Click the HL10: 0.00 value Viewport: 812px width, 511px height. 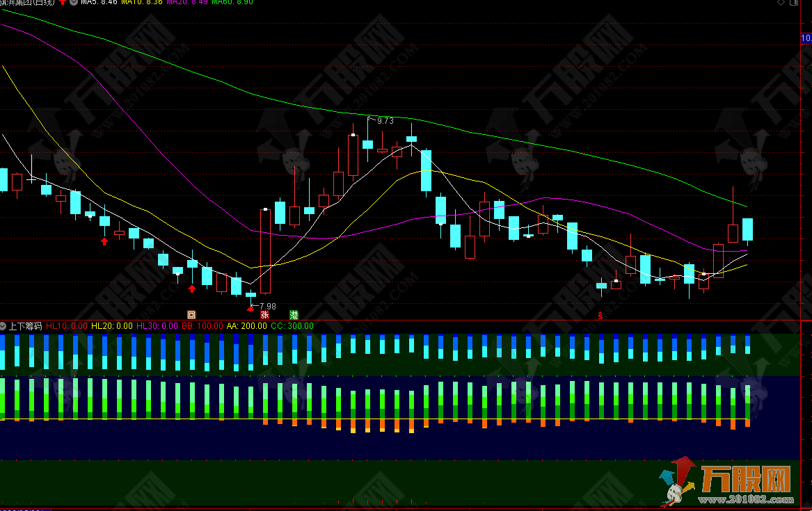tap(67, 326)
